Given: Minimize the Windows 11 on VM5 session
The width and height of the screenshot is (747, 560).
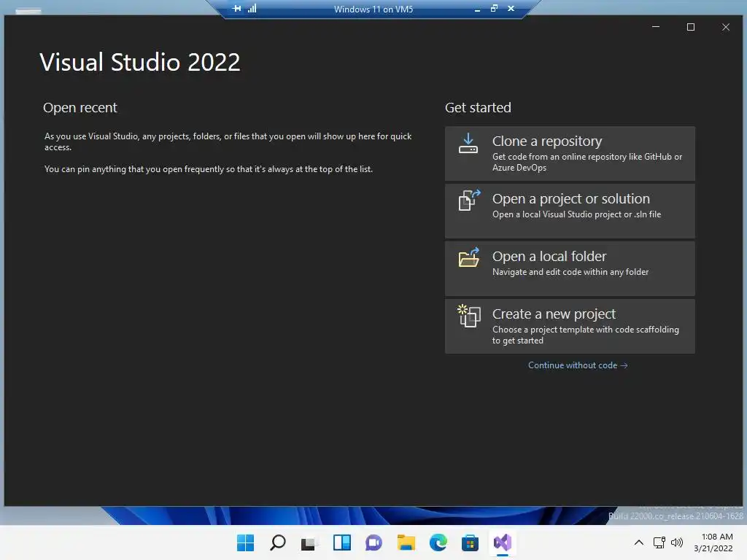Looking at the screenshot, I should 477,9.
